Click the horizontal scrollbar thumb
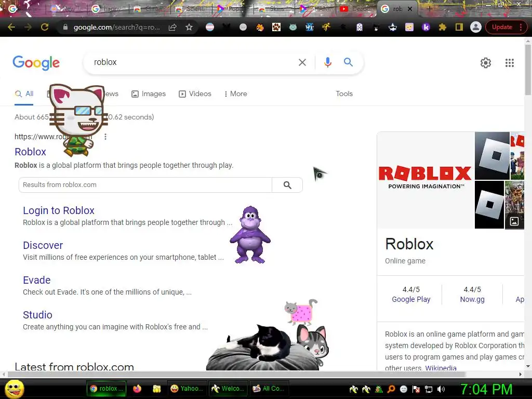The height and width of the screenshot is (399, 532). [237, 374]
